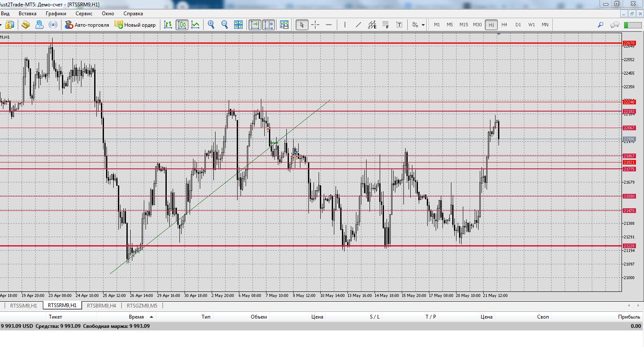Zoom out of the chart
This screenshot has width=644, height=347.
(x=224, y=25)
